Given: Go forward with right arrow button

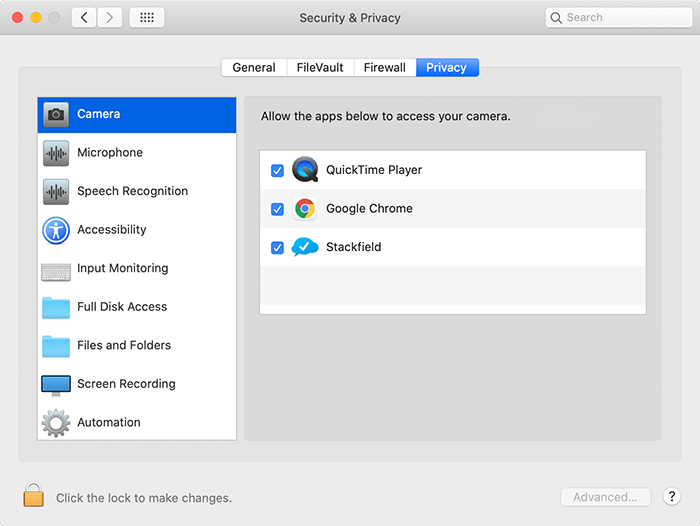Looking at the screenshot, I should (109, 18).
